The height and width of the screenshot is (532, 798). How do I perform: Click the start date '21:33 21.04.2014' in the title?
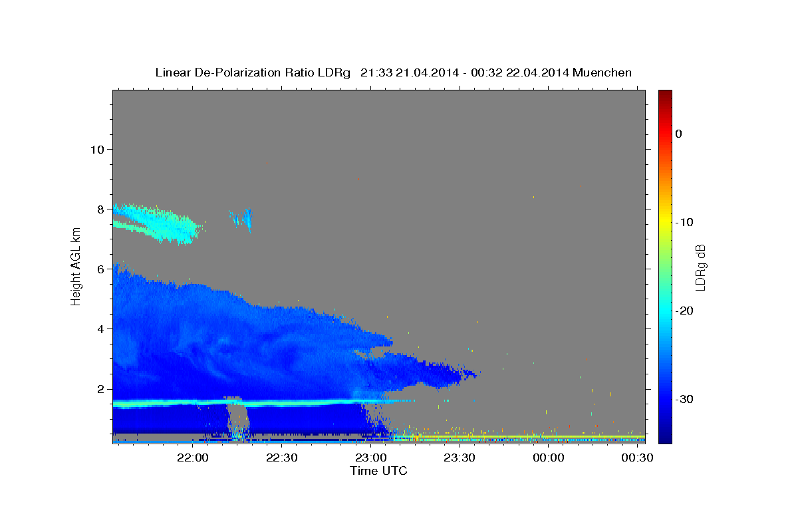409,72
